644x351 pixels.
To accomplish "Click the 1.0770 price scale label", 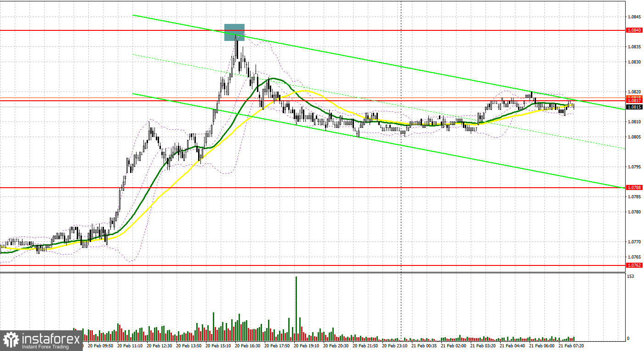I will (x=634, y=242).
